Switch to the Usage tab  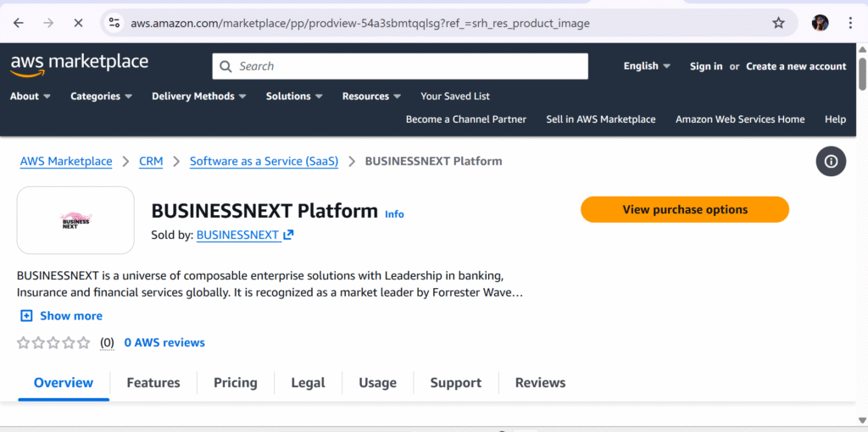point(377,383)
